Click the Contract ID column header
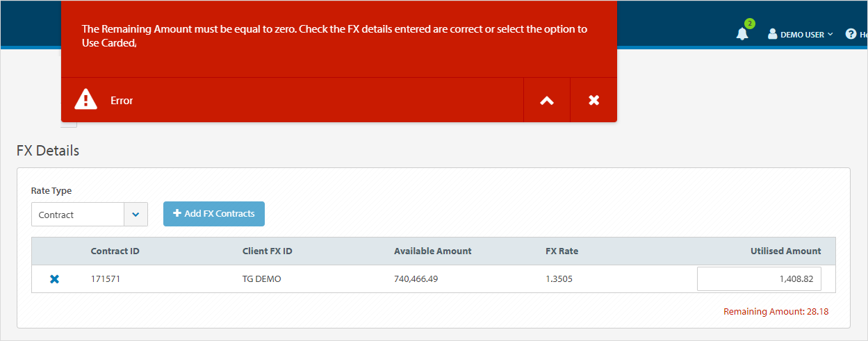This screenshot has height=341, width=868. [115, 251]
